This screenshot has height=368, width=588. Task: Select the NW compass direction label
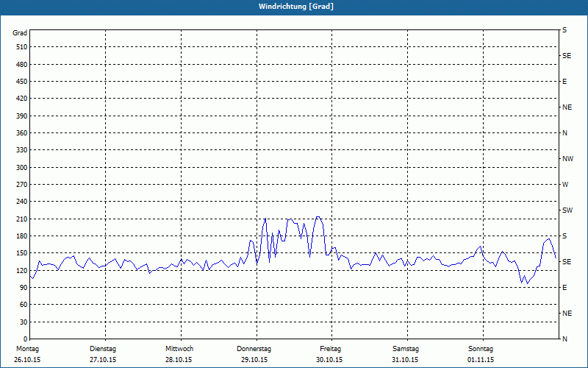point(567,159)
